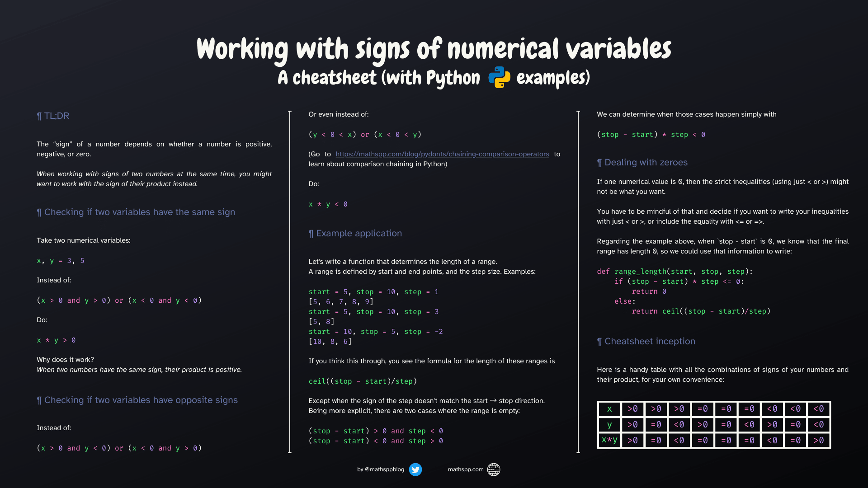Open the chaining-comparison-operators blog link
The width and height of the screenshot is (868, 488).
point(442,154)
